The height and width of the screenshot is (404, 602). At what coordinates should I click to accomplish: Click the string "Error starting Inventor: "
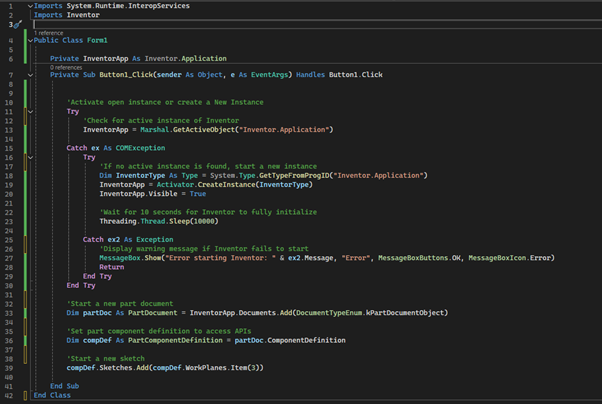pos(220,258)
